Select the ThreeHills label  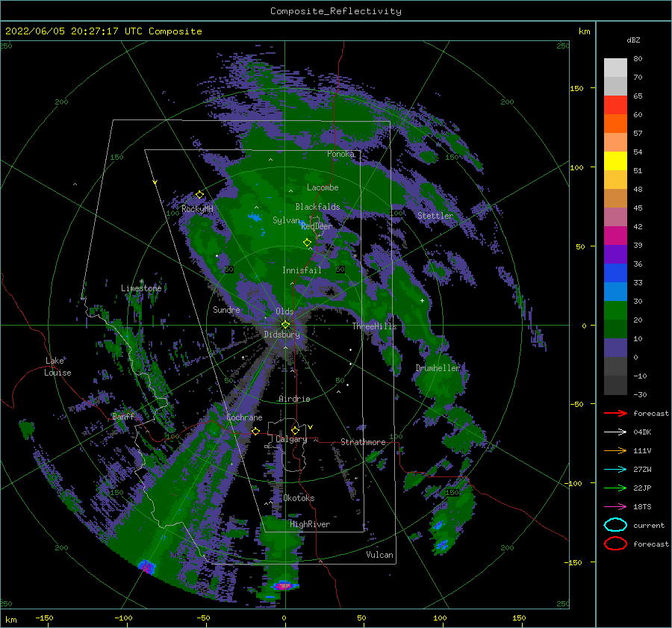coord(374,326)
